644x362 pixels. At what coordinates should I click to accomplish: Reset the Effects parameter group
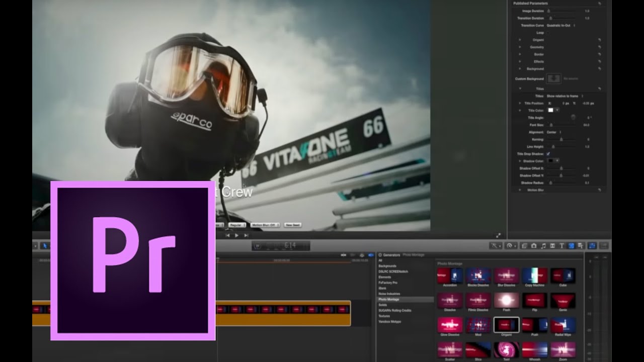[600, 61]
